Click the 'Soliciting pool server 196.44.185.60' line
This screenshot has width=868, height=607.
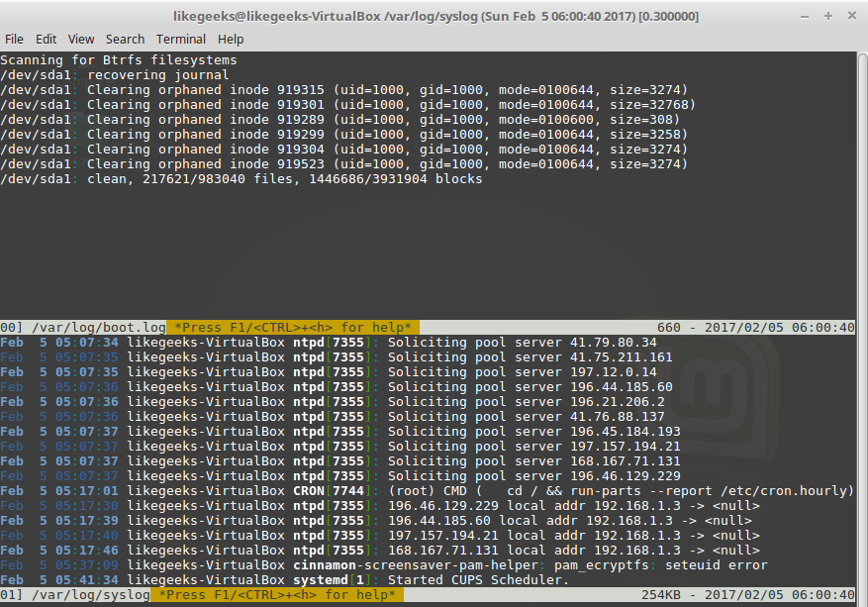[337, 387]
